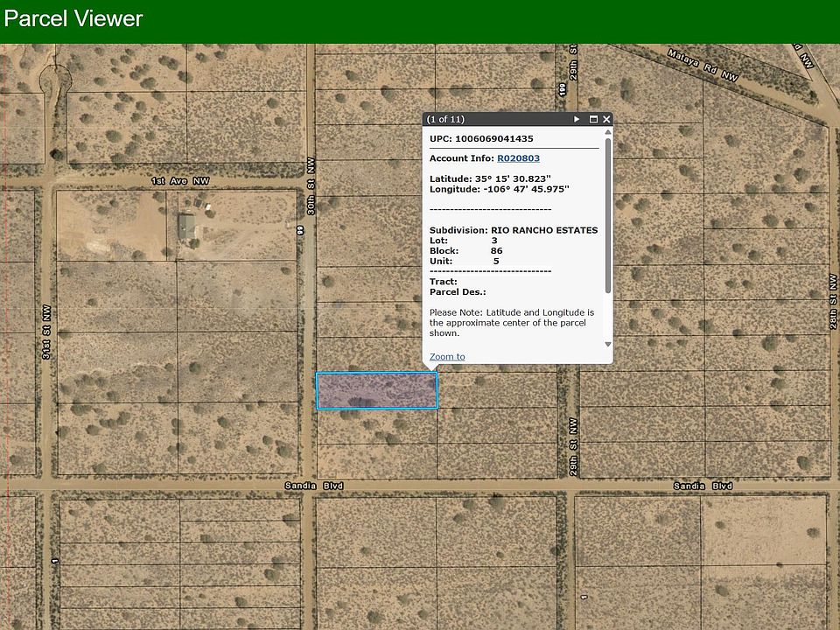Click Subdivision: RIO RANCHO ESTATES text
This screenshot has height=630, width=840.
click(514, 230)
